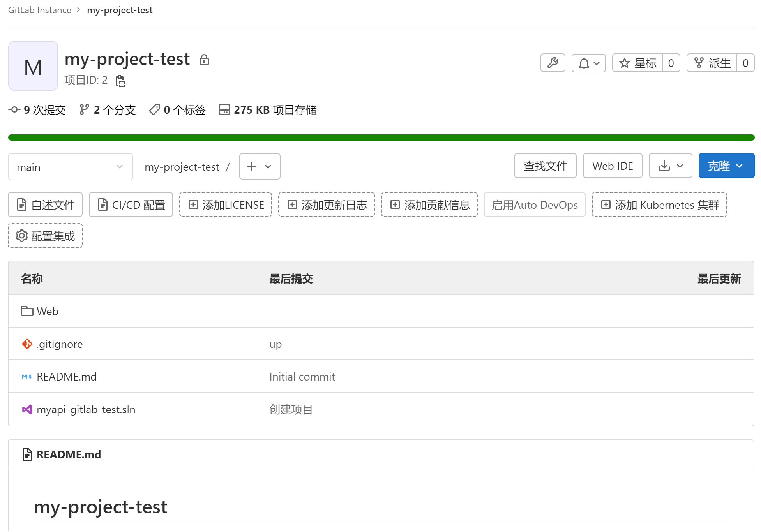Copy project ID with clipboard icon
761x532 pixels.
click(x=120, y=81)
